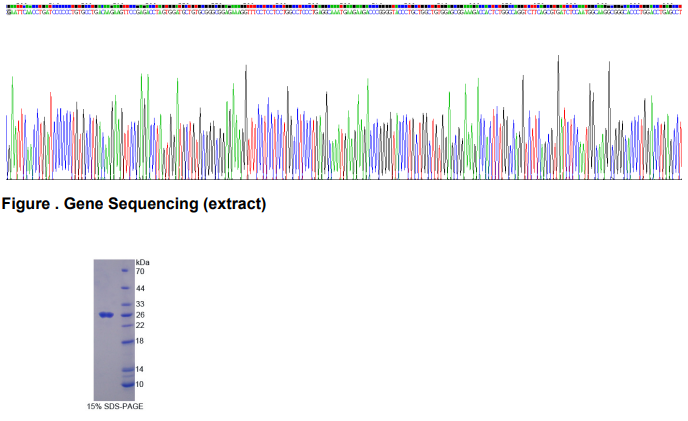Viewport: 688px width, 421px height.
Task: Select the "70" marker label
Action: (140, 271)
